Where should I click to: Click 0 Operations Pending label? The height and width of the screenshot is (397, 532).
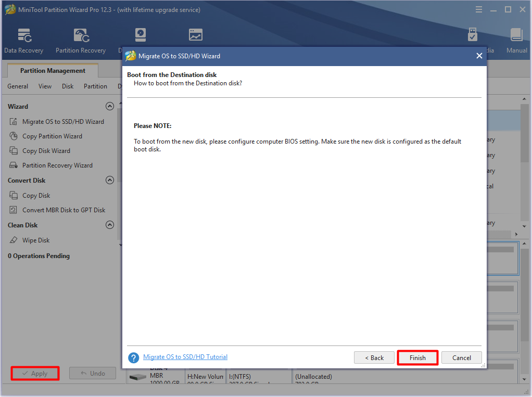[x=39, y=255]
